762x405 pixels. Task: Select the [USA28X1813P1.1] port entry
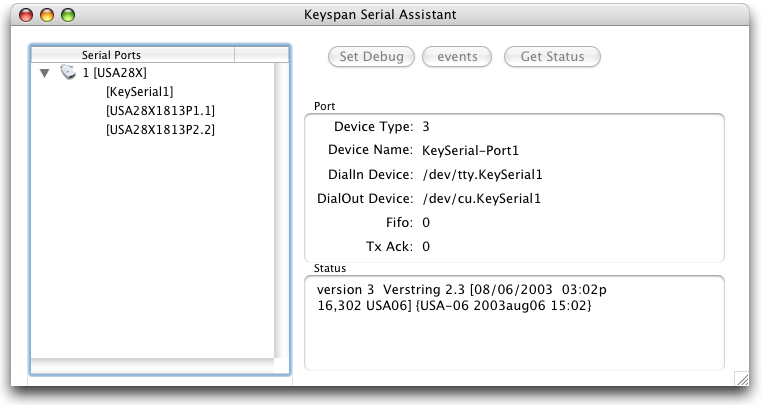pyautogui.click(x=160, y=110)
